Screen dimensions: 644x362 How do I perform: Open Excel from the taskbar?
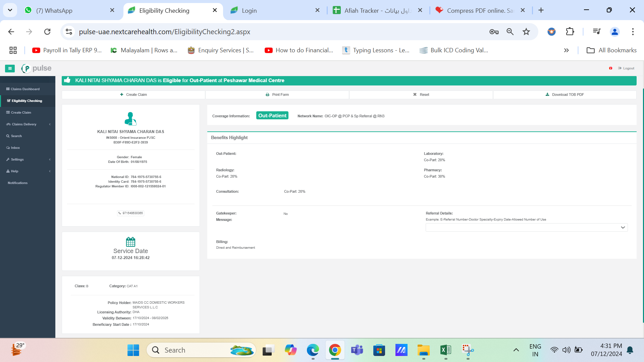pyautogui.click(x=446, y=350)
